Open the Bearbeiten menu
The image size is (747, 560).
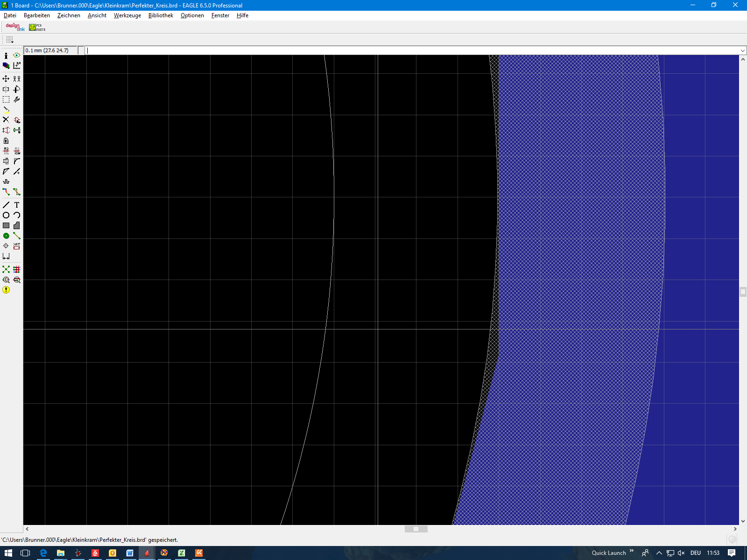(37, 15)
